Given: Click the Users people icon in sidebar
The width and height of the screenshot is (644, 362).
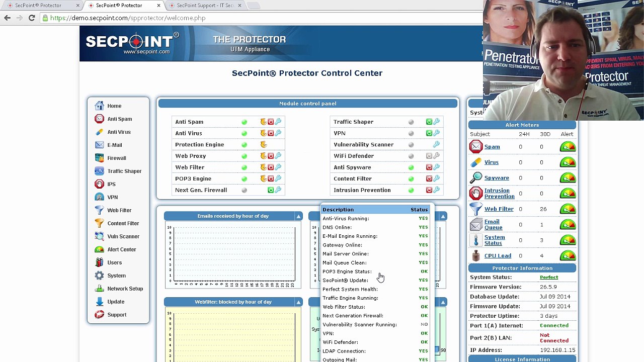Looking at the screenshot, I should coord(99,263).
